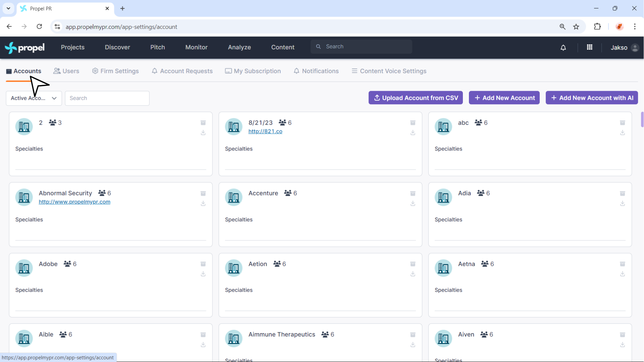
Task: Select the Accounts tab
Action: click(x=23, y=71)
